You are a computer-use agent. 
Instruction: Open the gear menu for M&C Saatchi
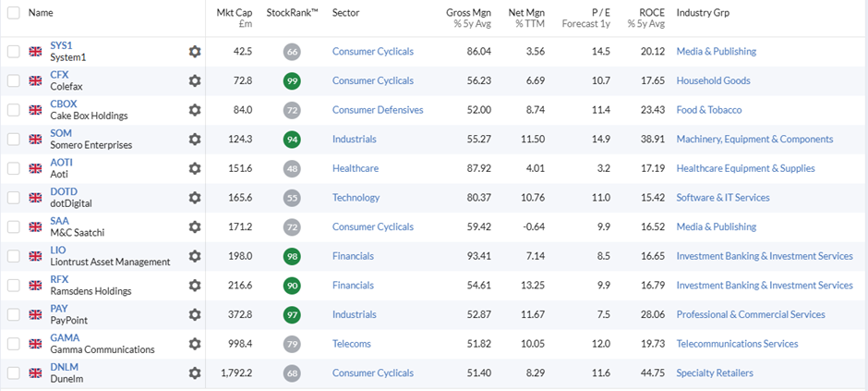194,227
